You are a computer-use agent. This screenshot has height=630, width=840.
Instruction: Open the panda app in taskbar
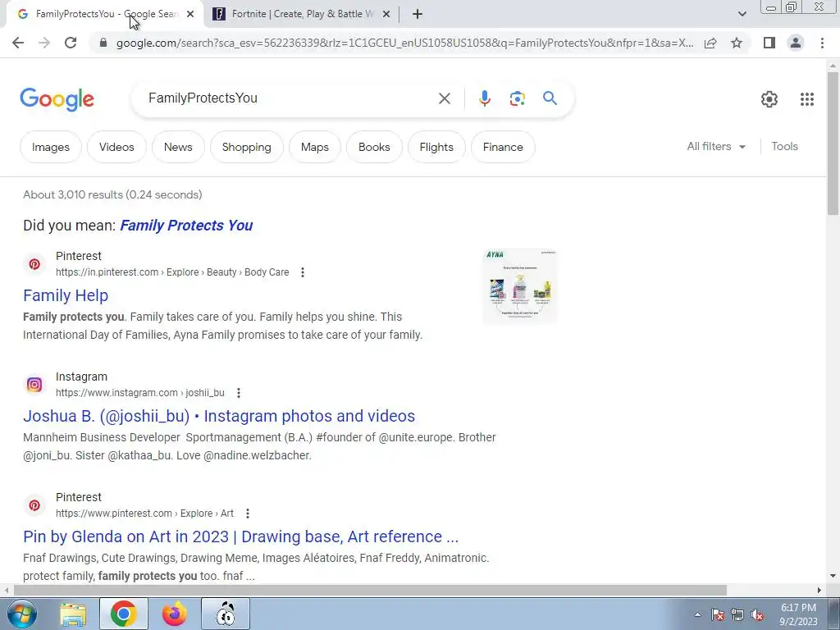click(226, 614)
